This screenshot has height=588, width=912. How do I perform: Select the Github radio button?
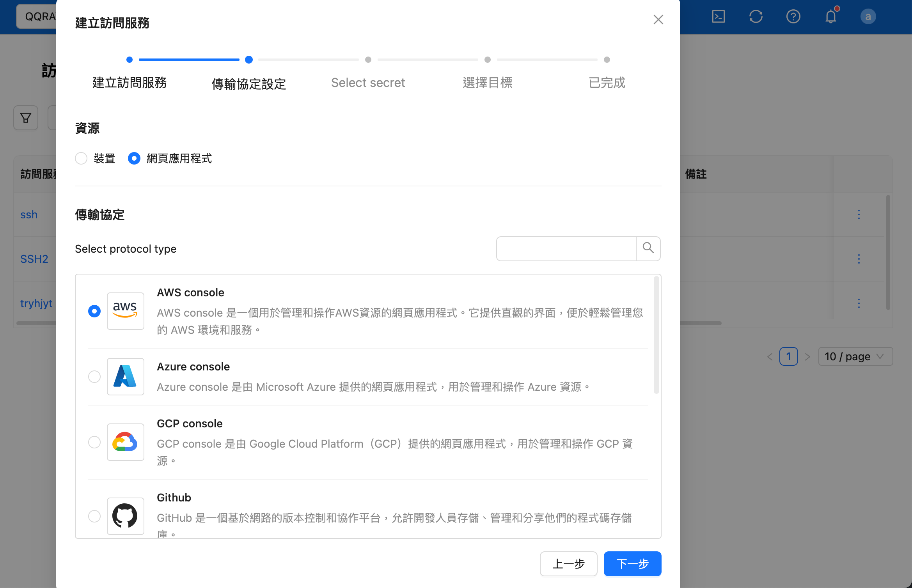(94, 516)
